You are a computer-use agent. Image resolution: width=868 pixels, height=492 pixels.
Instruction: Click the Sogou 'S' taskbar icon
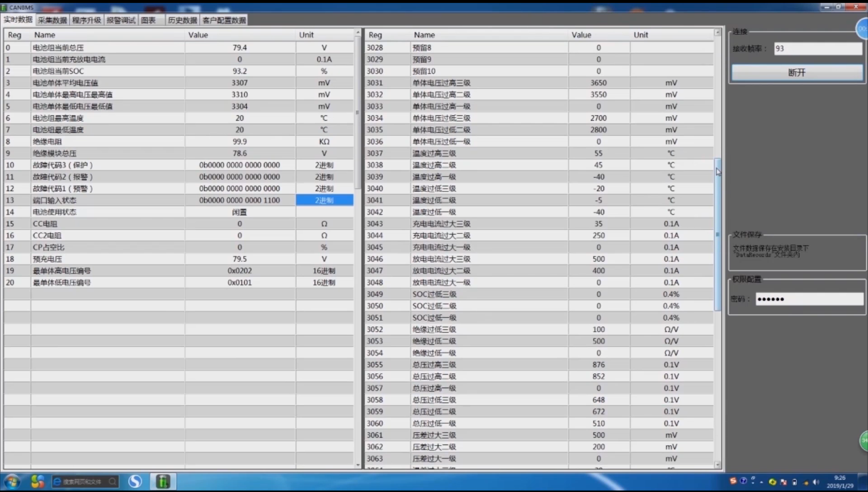click(x=134, y=481)
